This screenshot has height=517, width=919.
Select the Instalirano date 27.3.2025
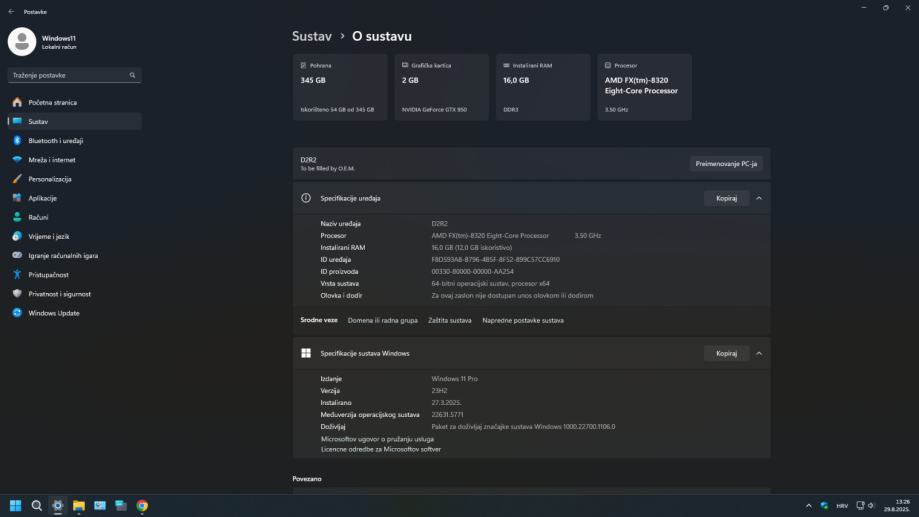pyautogui.click(x=446, y=403)
